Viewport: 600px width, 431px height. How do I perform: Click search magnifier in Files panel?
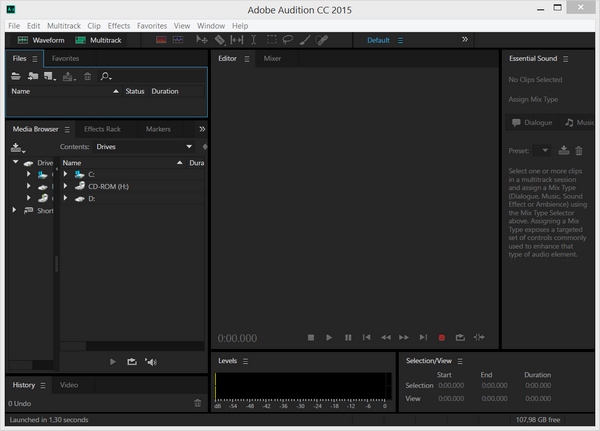click(106, 76)
